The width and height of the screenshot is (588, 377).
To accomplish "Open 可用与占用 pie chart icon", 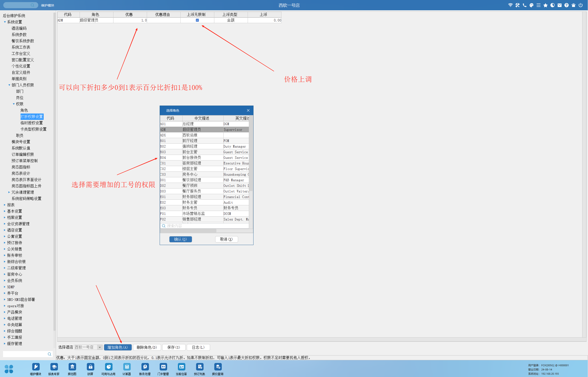I will (109, 367).
